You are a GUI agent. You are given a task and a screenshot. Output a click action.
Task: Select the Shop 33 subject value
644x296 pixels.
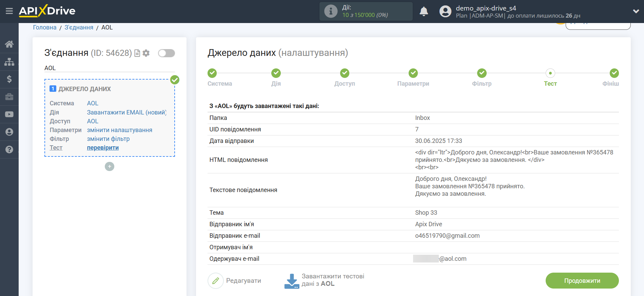click(426, 213)
